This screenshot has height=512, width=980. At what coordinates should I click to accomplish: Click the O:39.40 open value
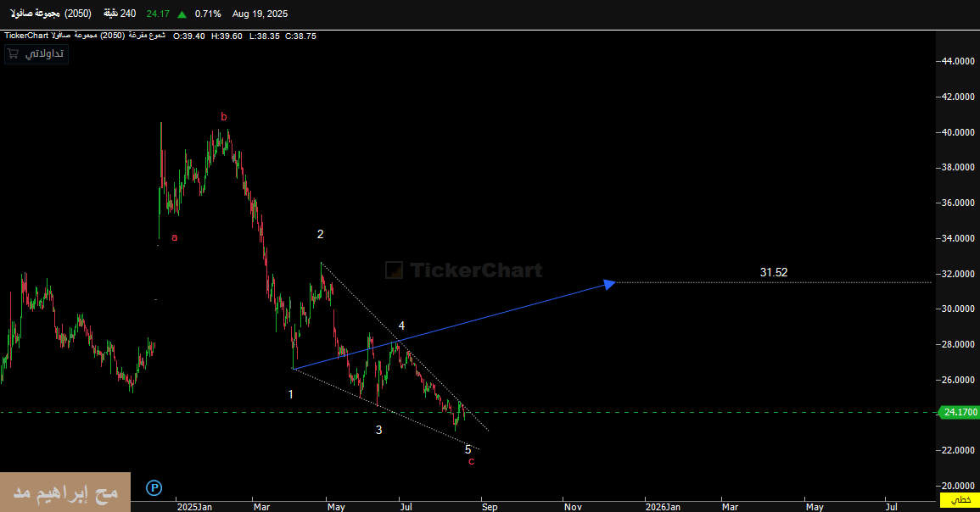[x=188, y=36]
